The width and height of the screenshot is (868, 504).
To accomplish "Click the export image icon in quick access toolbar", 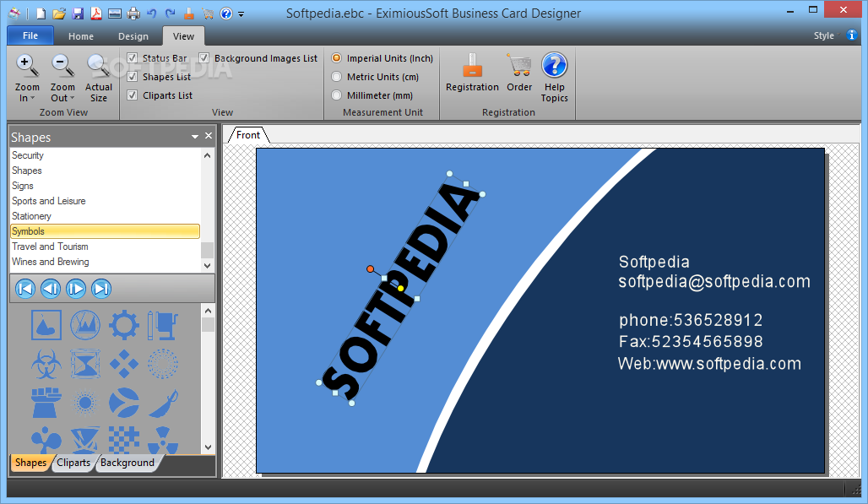I will pyautogui.click(x=115, y=14).
